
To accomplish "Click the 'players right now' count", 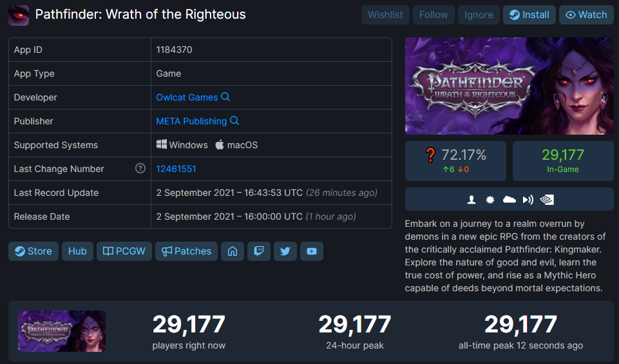I will (189, 325).
